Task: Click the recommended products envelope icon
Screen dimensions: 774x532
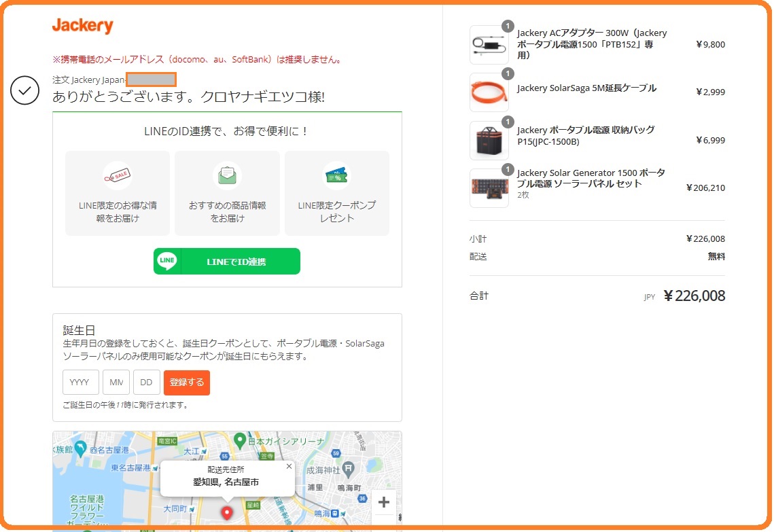Action: pyautogui.click(x=227, y=176)
